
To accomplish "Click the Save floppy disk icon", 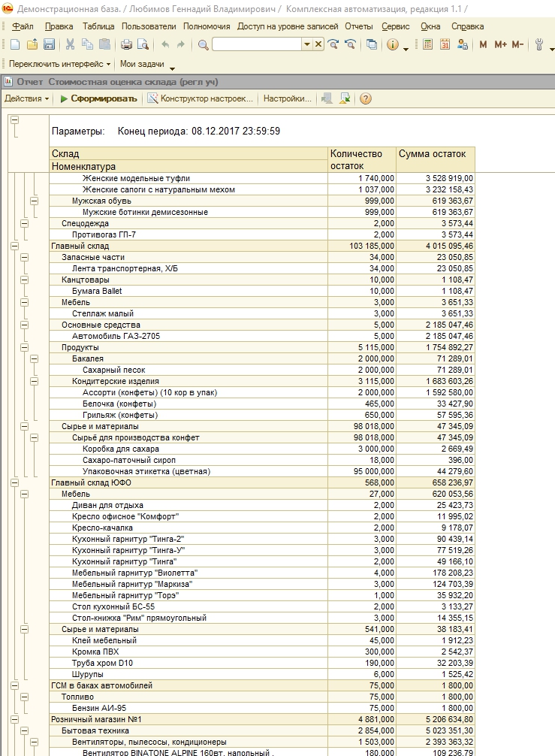I will point(49,45).
